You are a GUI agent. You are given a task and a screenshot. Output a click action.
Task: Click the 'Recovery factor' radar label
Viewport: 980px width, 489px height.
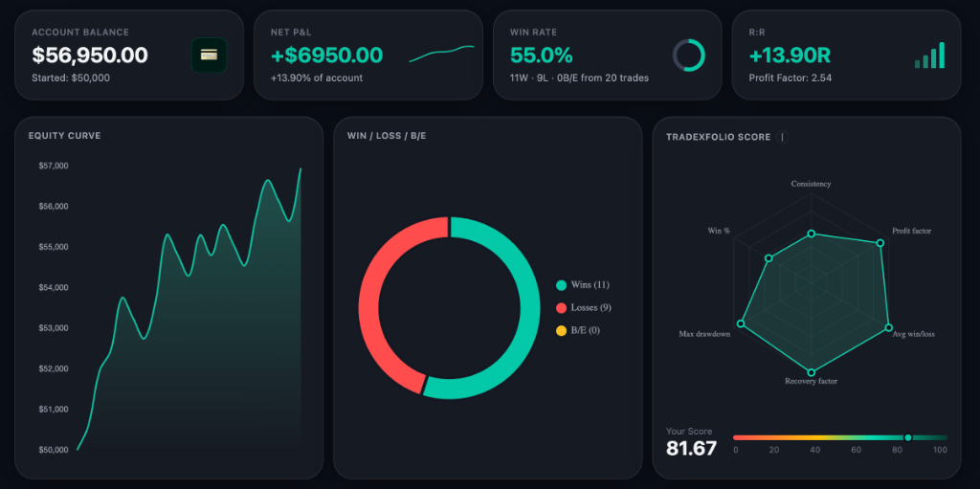tap(812, 381)
